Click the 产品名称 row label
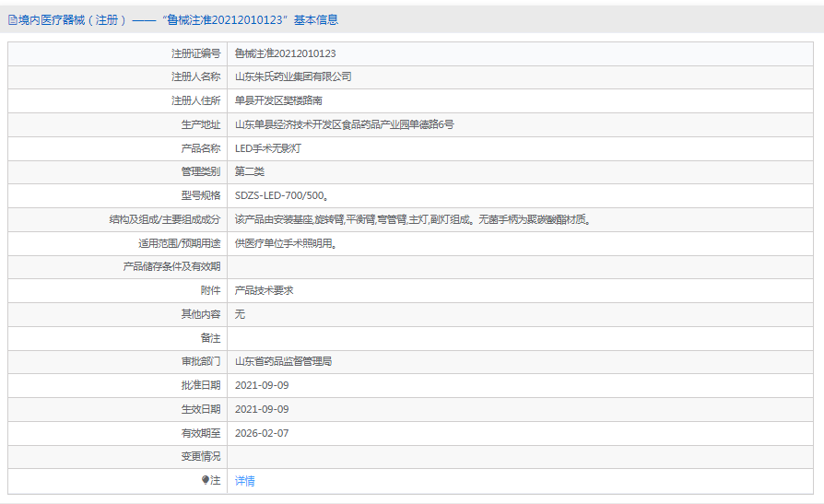The width and height of the screenshot is (824, 504). 201,148
